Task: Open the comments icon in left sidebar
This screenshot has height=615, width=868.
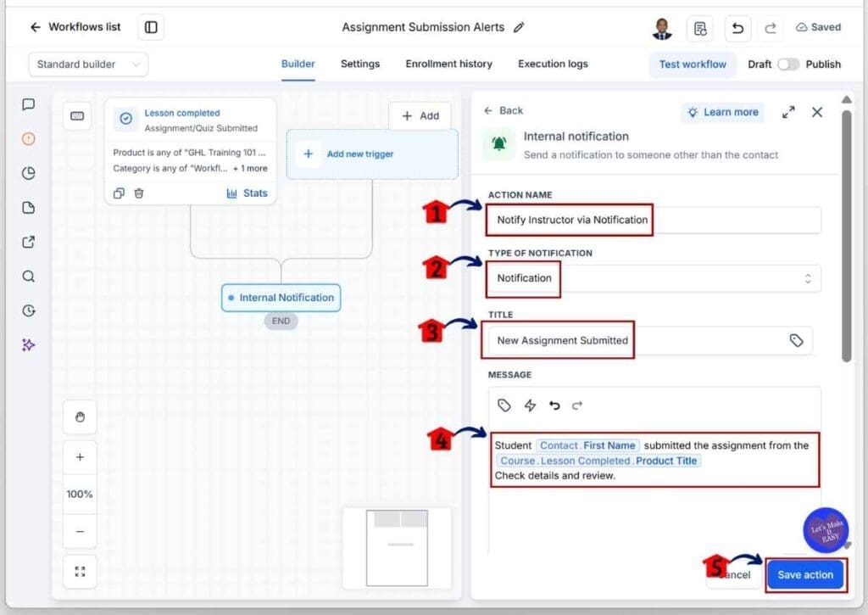Action: 28,104
